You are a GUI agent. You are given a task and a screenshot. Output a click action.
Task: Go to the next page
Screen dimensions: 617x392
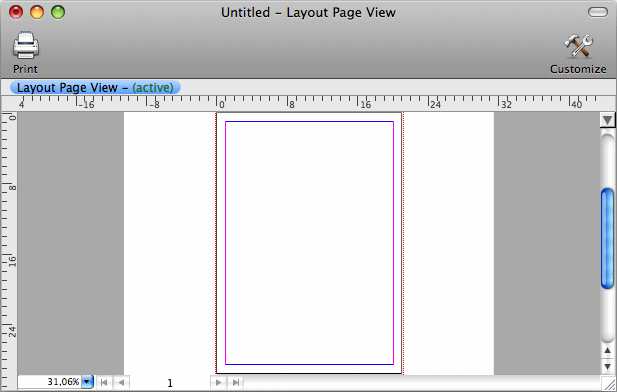pos(219,382)
